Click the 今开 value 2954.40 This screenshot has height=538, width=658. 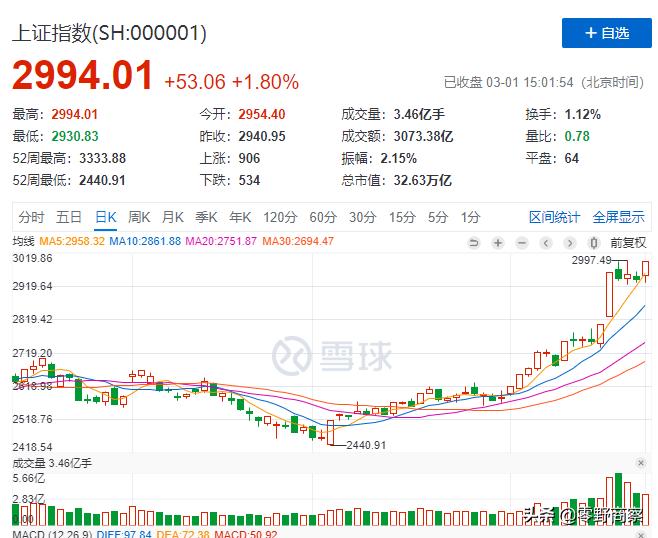(262, 114)
